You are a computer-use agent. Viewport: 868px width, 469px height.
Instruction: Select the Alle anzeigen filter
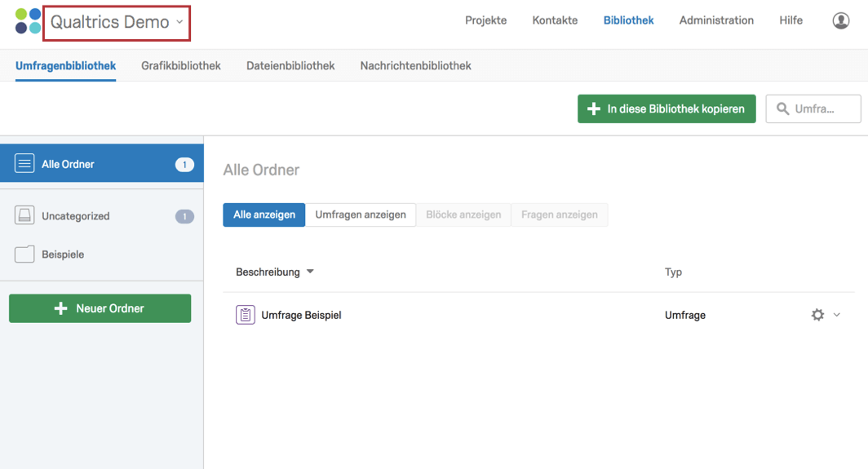264,215
